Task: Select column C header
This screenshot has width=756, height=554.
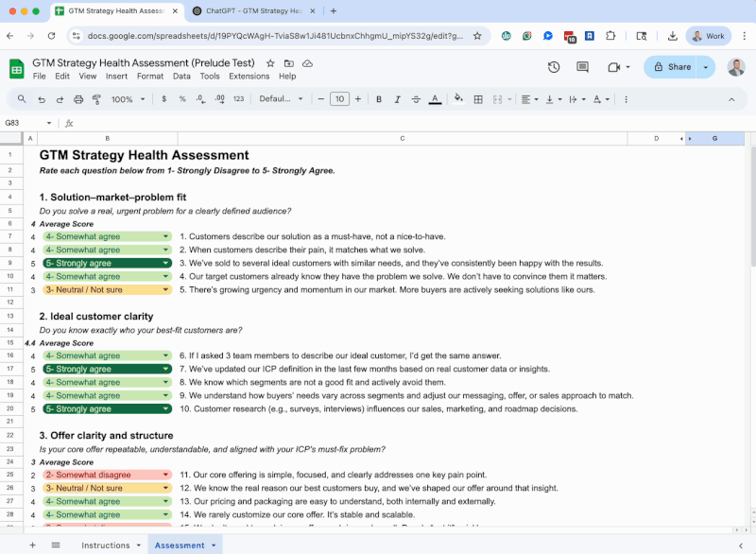Action: coord(403,138)
